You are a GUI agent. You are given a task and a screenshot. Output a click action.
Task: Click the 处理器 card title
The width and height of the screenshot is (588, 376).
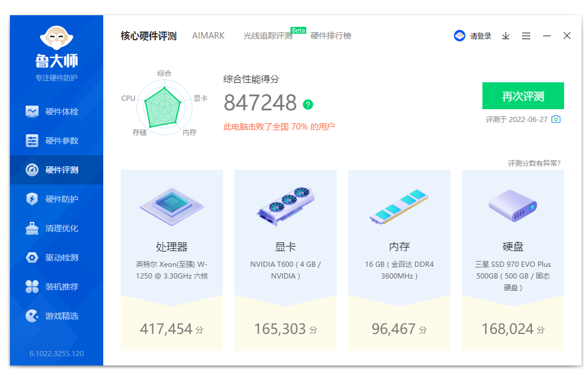pos(171,246)
